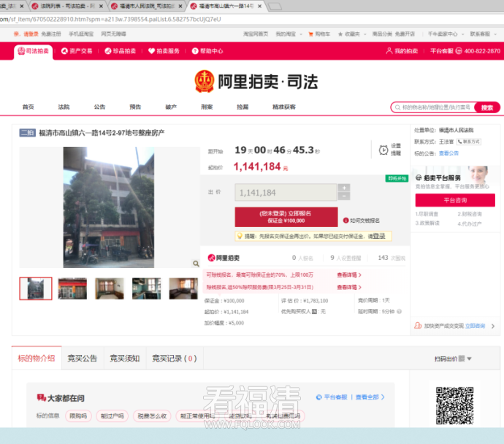Open the 司法拍卖 tab in red header
The image size is (504, 444).
[x=33, y=51]
